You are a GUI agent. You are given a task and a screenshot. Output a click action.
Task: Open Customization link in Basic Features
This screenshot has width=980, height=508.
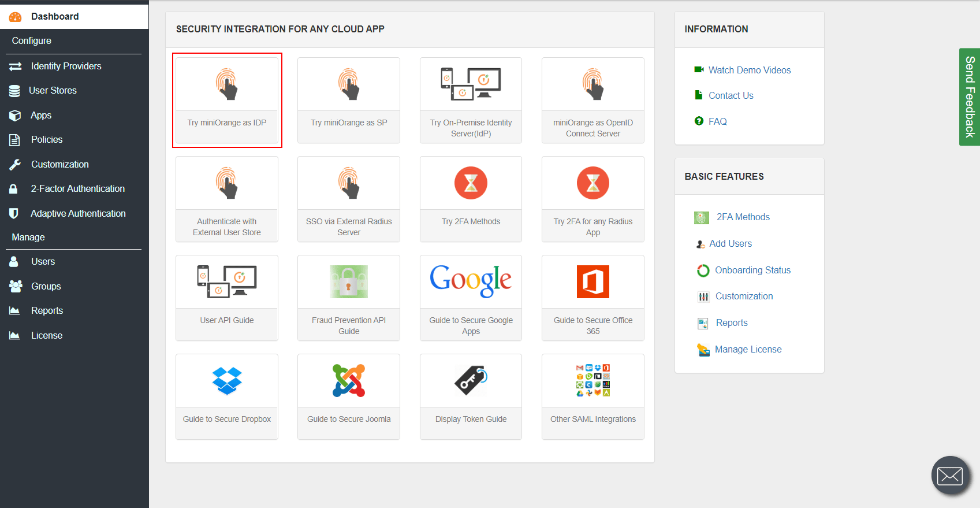point(744,296)
